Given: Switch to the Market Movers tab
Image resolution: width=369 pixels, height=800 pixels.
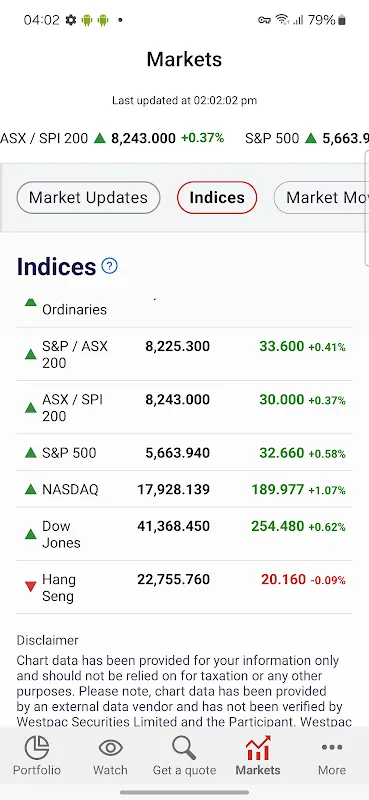Looking at the screenshot, I should coord(322,197).
